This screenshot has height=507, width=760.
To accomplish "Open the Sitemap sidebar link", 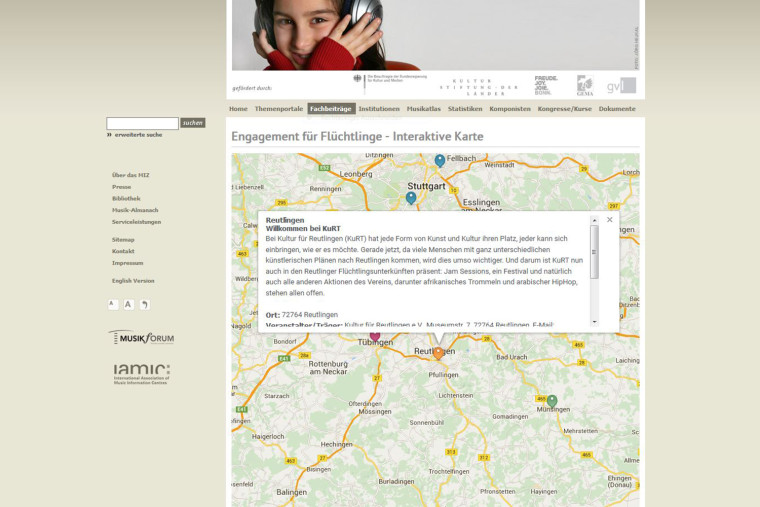I will pyautogui.click(x=123, y=239).
